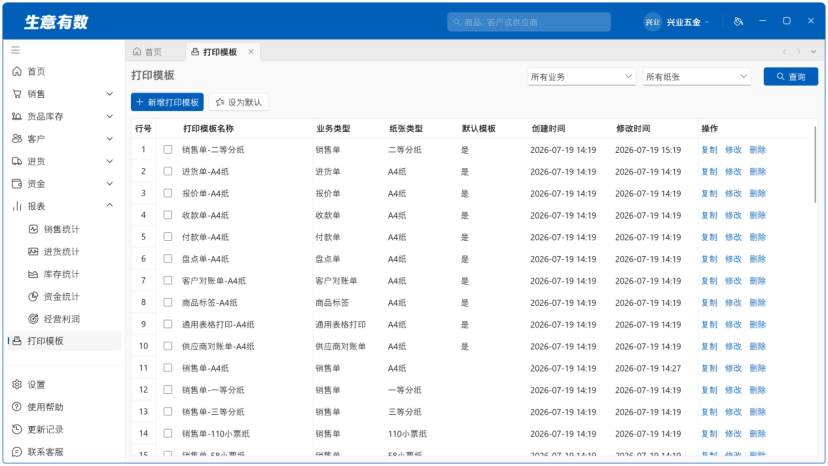The width and height of the screenshot is (828, 466).
Task: Open the 所有业务 dropdown
Action: point(581,77)
